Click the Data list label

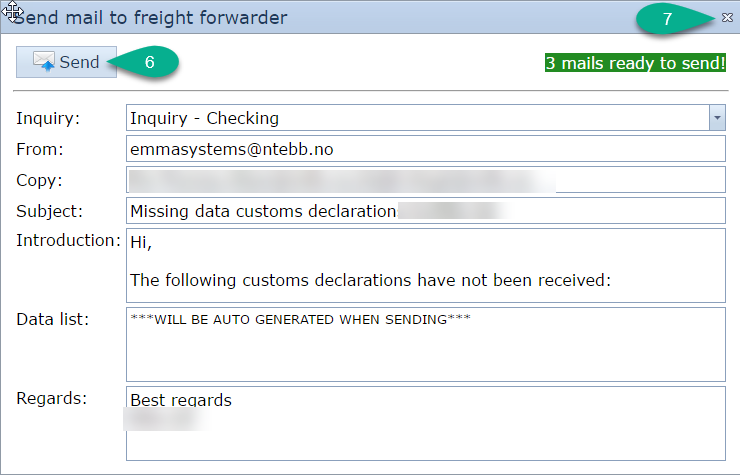[53, 319]
